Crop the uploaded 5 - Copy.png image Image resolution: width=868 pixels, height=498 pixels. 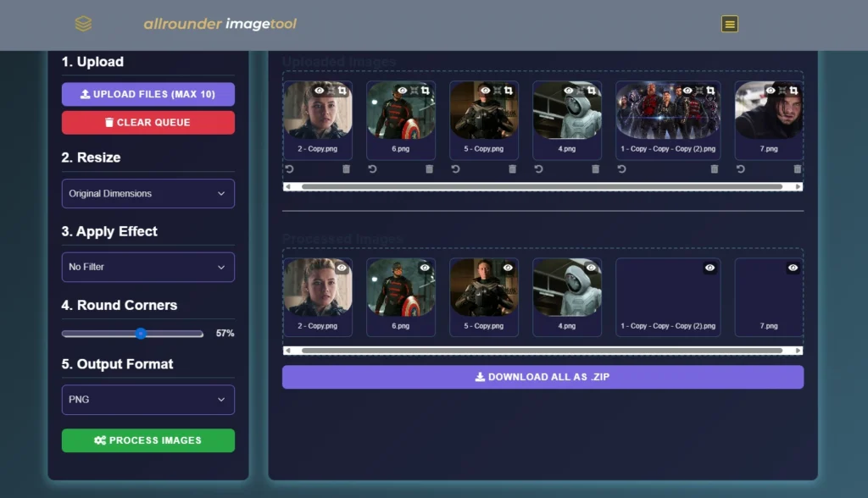(x=509, y=90)
